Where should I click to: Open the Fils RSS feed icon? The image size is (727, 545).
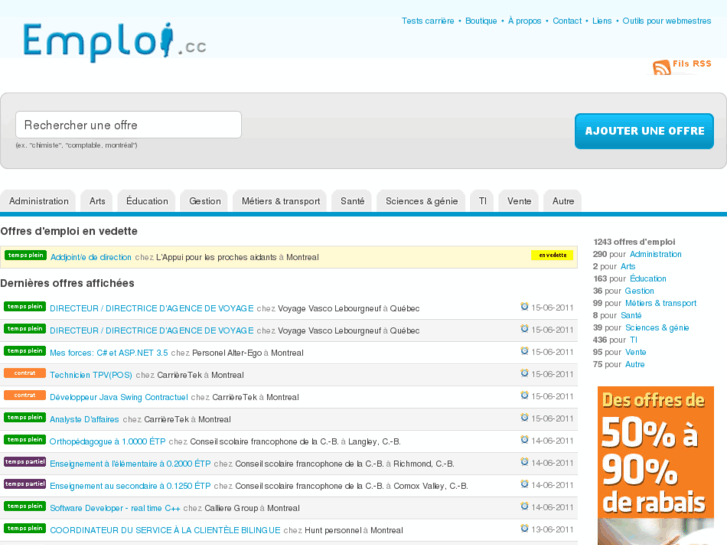click(662, 67)
